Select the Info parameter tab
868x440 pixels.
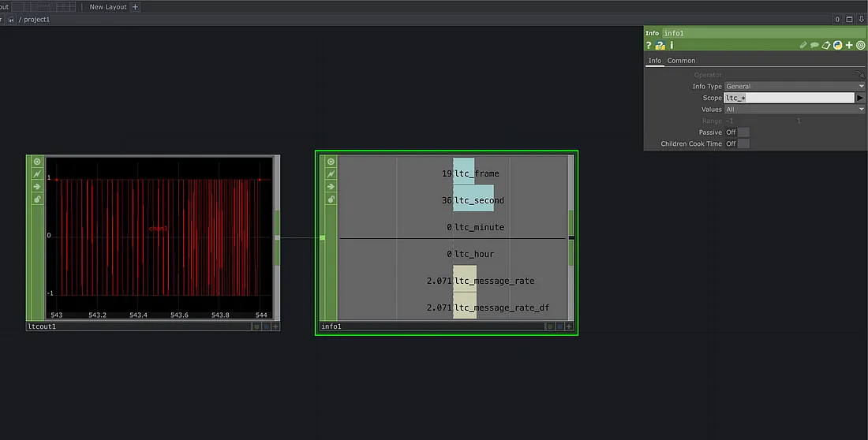pyautogui.click(x=655, y=61)
